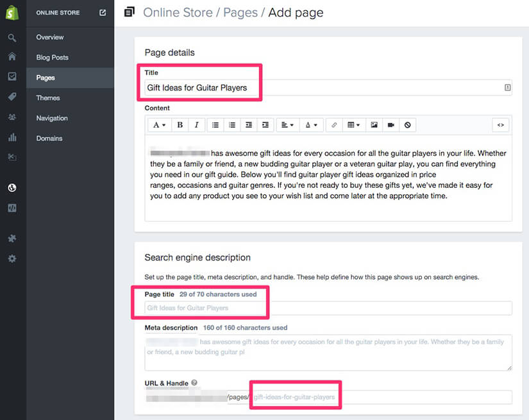This screenshot has width=529, height=420.
Task: Open the insert table dropdown
Action: pyautogui.click(x=354, y=125)
